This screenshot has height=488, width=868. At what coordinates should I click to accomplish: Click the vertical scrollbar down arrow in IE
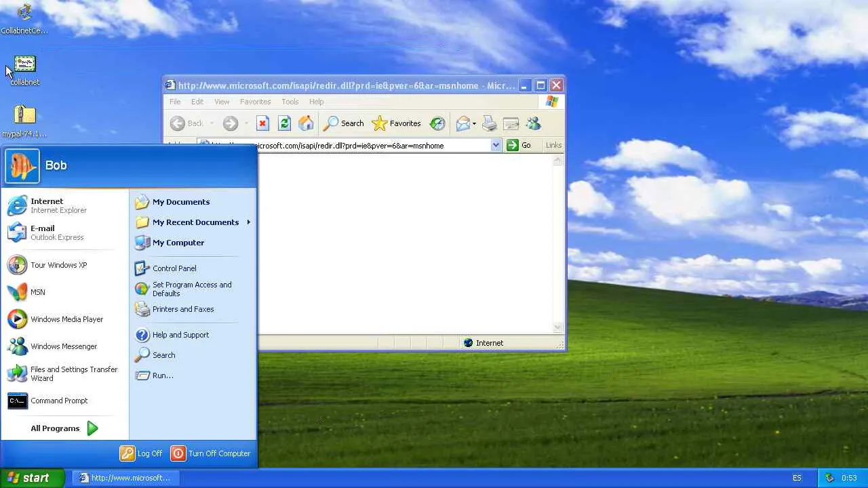pos(558,327)
